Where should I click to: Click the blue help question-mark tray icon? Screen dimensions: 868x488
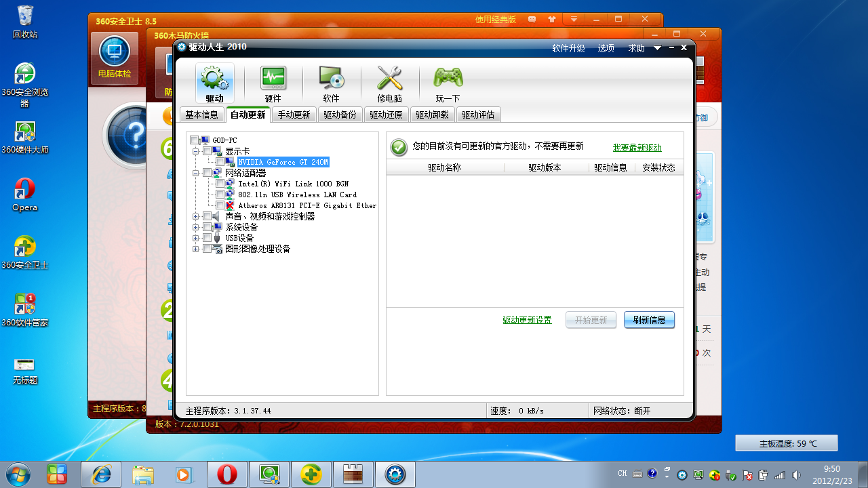(652, 474)
